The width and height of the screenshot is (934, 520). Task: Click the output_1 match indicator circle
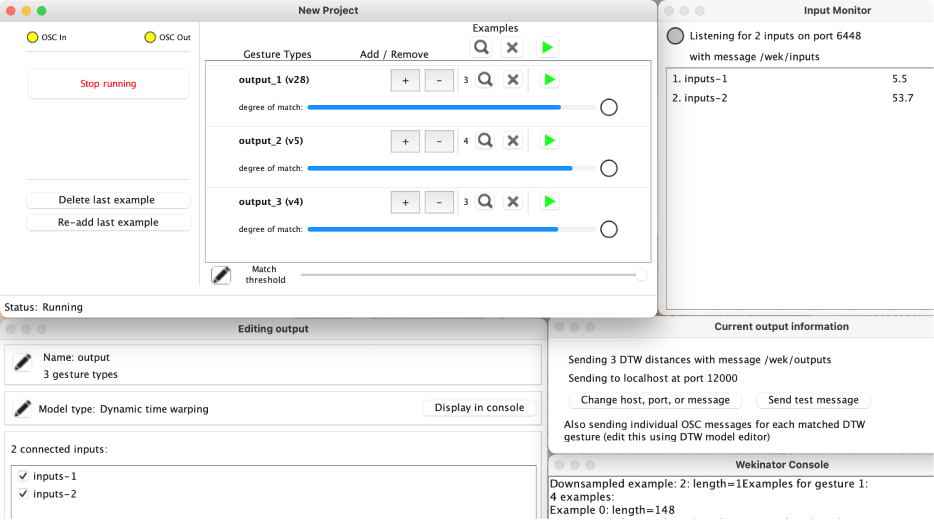tap(608, 108)
